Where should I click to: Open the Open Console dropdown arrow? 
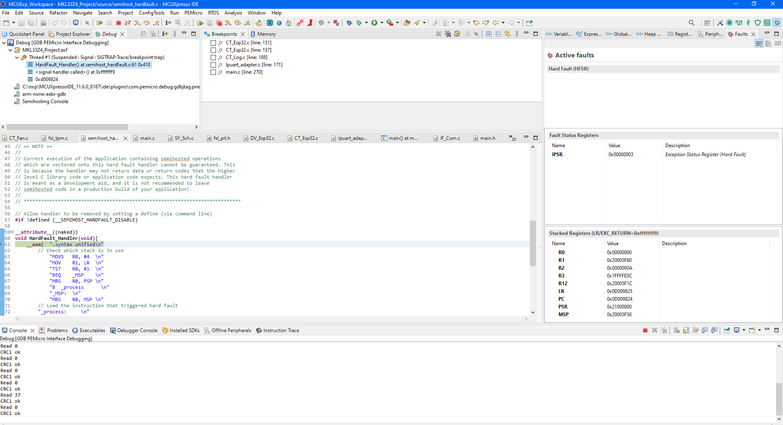(760, 330)
